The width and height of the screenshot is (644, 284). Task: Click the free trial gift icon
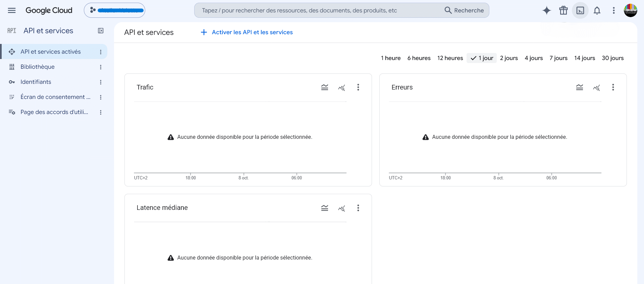tap(563, 10)
